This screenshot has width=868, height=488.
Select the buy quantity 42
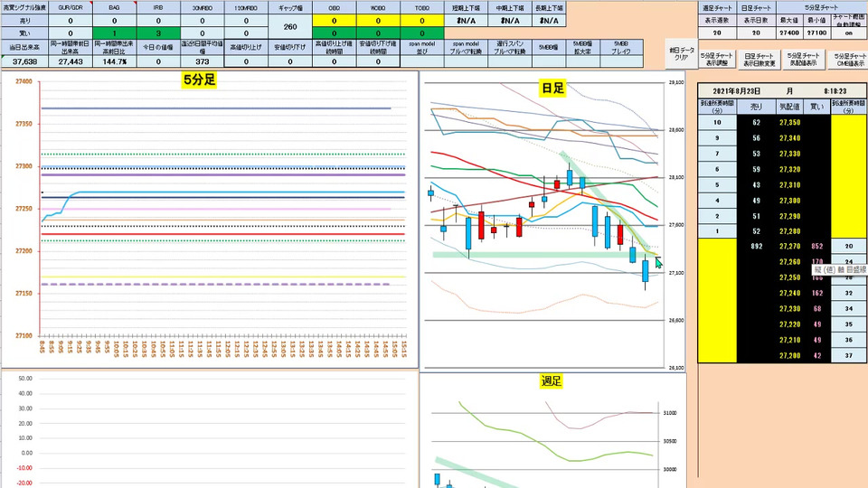click(817, 356)
